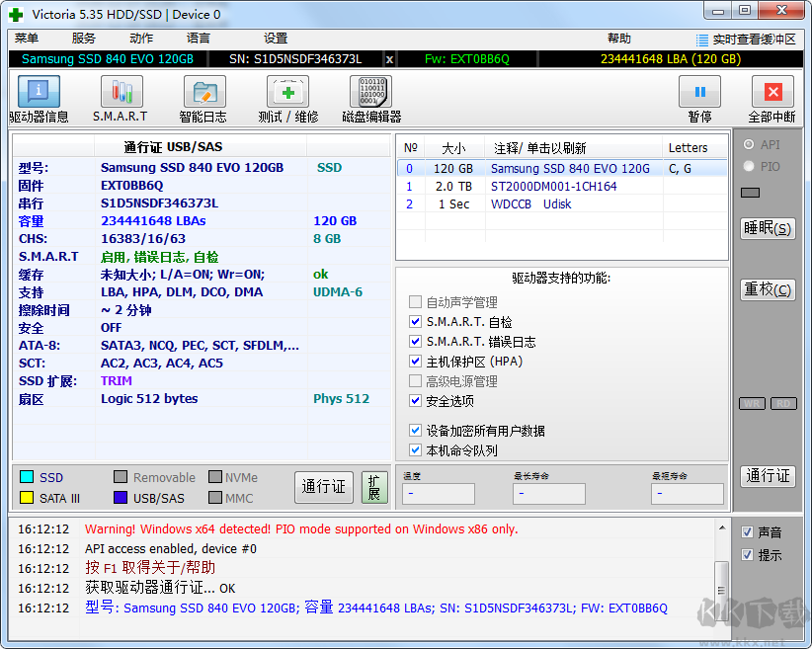Open the 测试/维修 test and repair icon
Viewport: 812px width, 649px height.
(287, 93)
